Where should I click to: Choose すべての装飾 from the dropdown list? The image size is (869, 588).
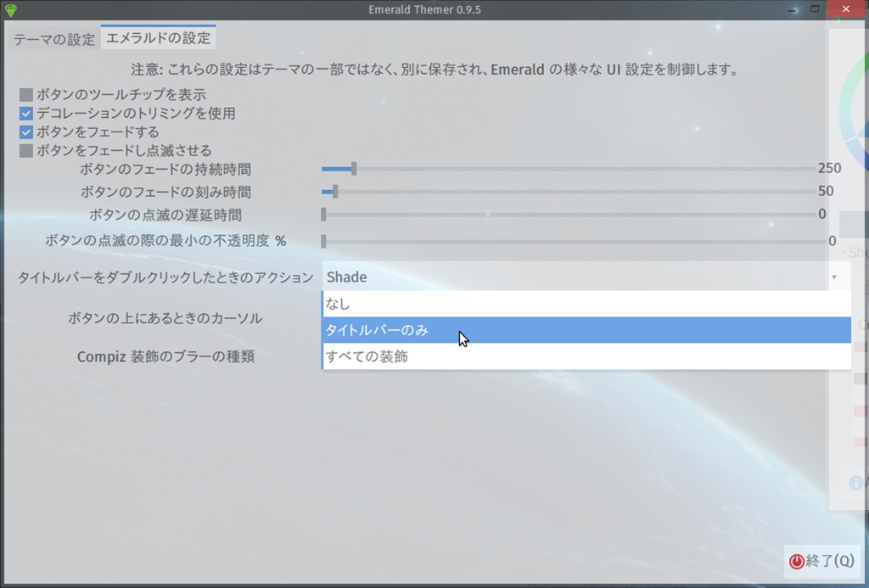pos(586,356)
